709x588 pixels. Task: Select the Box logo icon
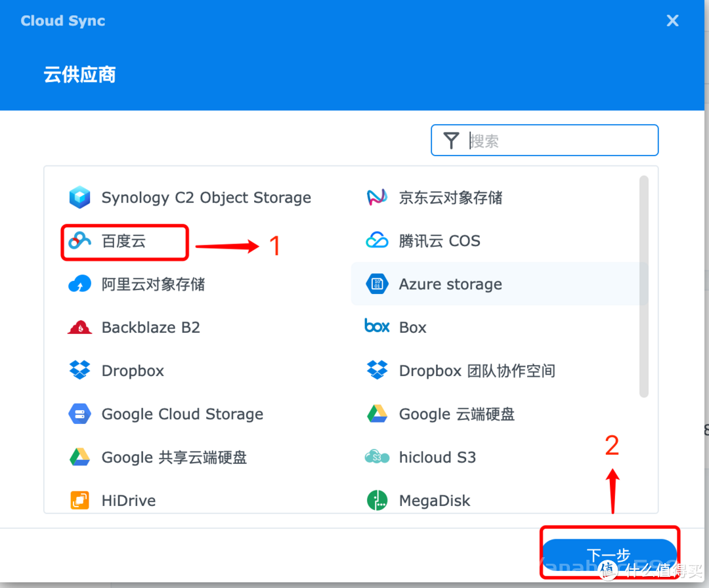tap(377, 325)
